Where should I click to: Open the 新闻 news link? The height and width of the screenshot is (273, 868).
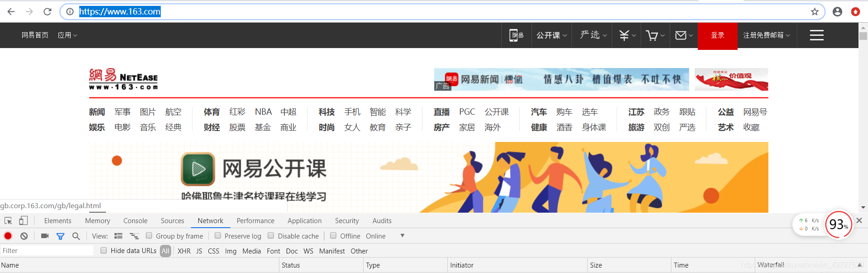[x=97, y=112]
